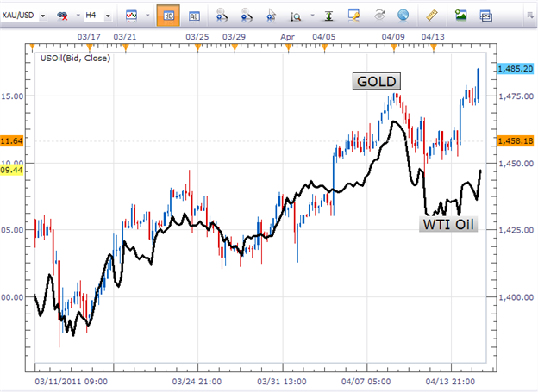Open the XAU/USD symbol dropdown
The width and height of the screenshot is (538, 392).
coord(42,16)
